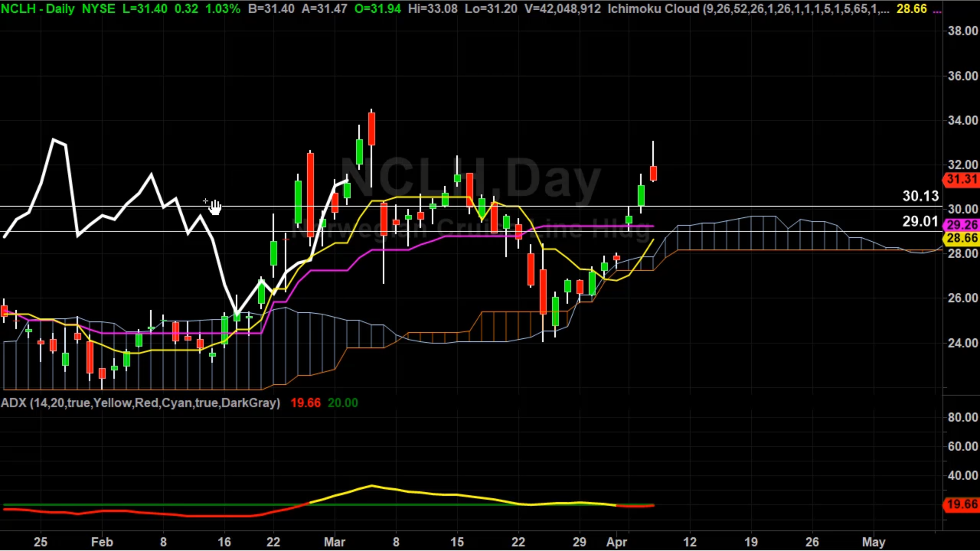This screenshot has height=551, width=980.
Task: Click the 24.00 price axis label
Action: coord(963,343)
